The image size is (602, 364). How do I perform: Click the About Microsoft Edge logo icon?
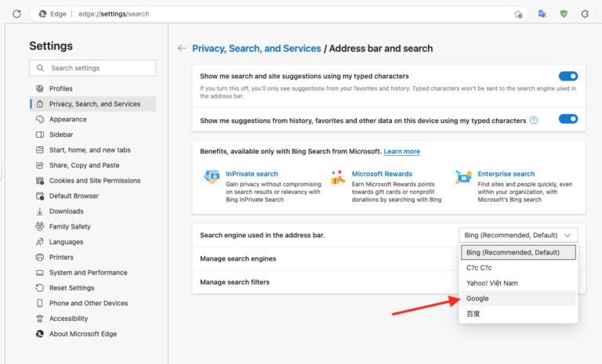[x=39, y=334]
